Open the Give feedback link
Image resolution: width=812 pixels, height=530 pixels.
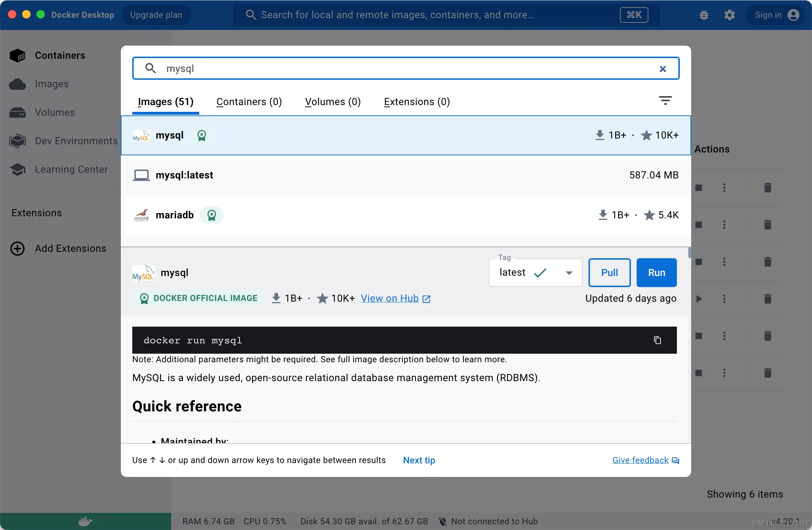coord(646,460)
